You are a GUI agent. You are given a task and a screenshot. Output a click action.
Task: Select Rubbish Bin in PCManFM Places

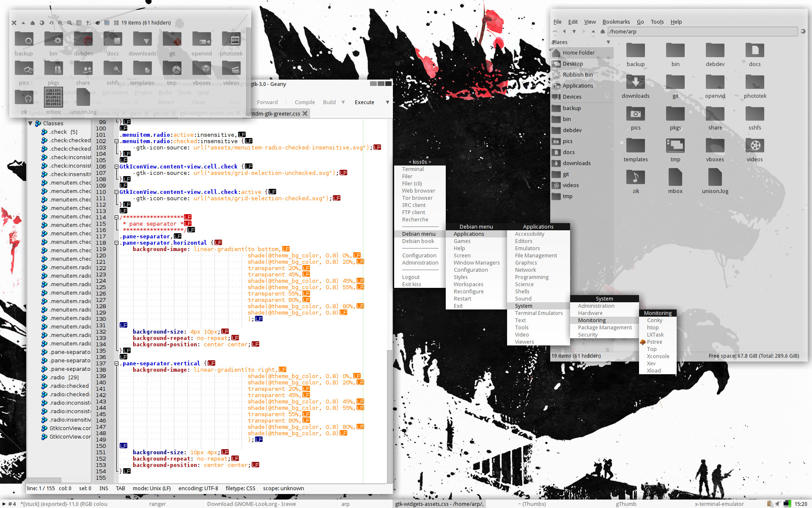click(x=582, y=75)
